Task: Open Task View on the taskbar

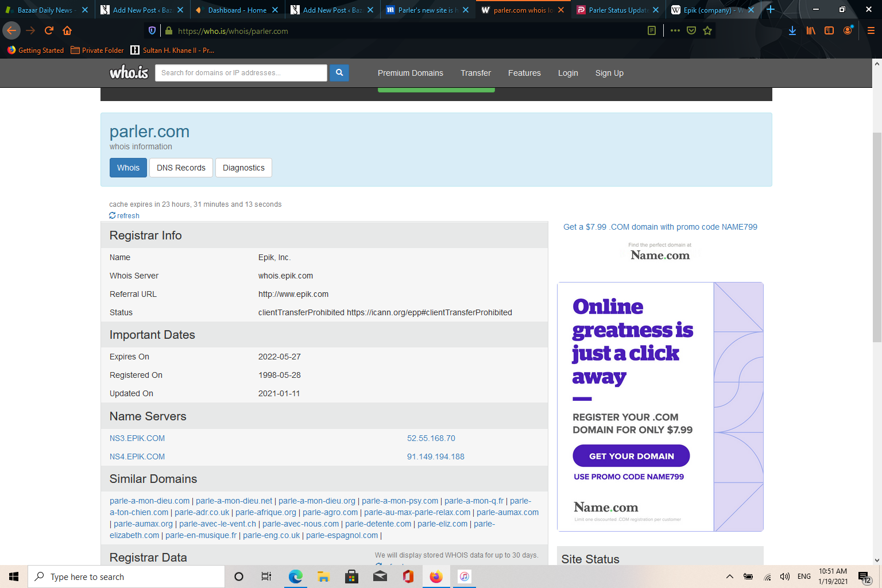Action: point(266,577)
